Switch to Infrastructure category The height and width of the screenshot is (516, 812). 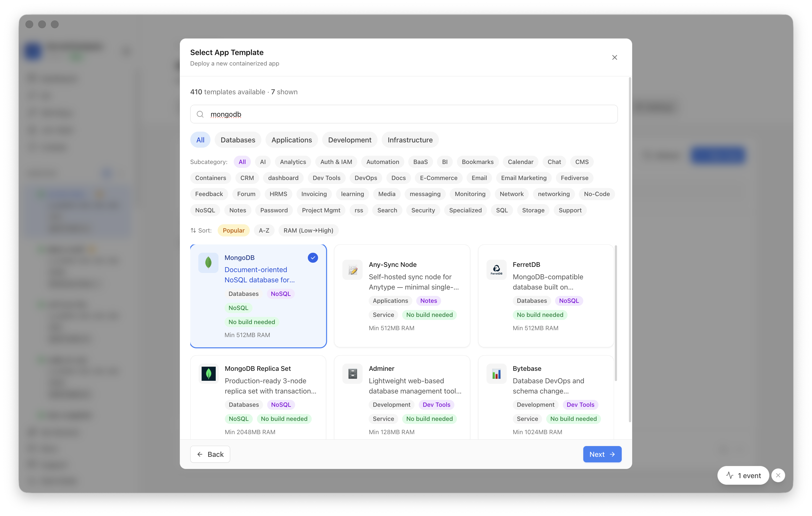pyautogui.click(x=410, y=140)
